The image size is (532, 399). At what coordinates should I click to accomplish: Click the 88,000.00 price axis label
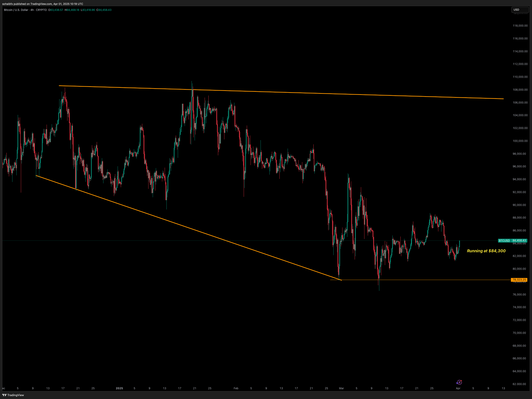click(x=519, y=218)
